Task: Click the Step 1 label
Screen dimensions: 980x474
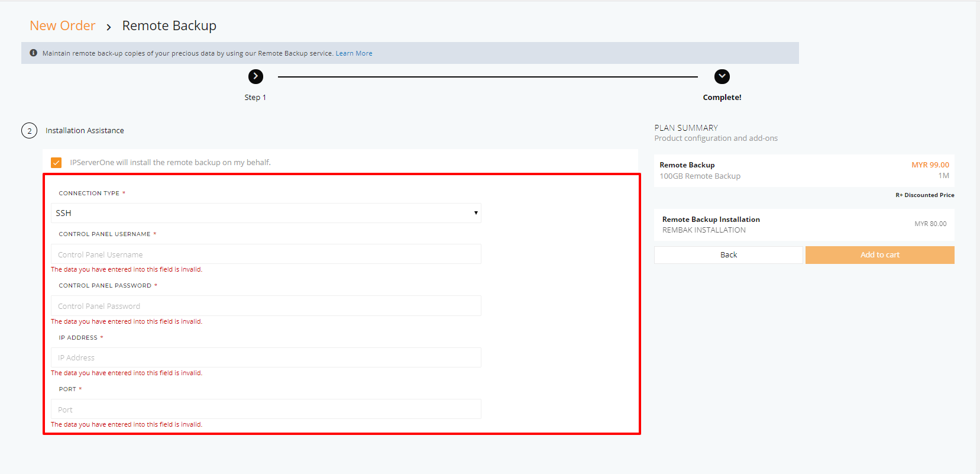Action: 255,98
